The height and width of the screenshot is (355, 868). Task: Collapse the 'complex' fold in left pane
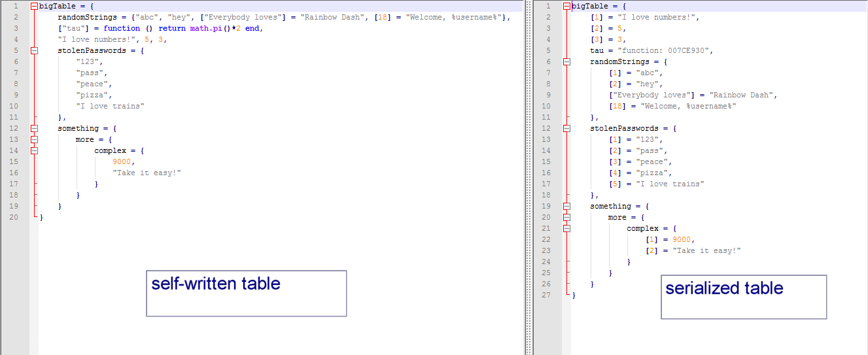tap(34, 150)
